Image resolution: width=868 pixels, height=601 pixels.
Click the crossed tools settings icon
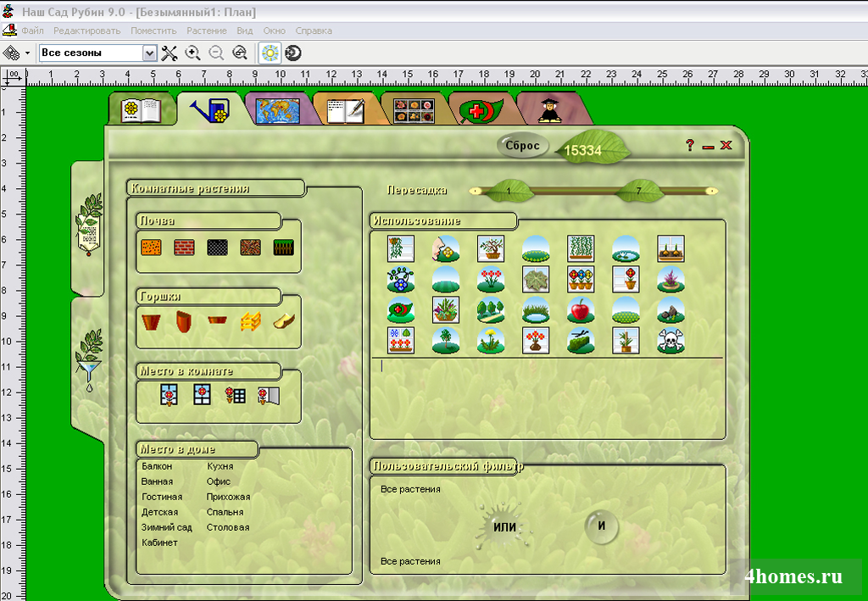(170, 53)
